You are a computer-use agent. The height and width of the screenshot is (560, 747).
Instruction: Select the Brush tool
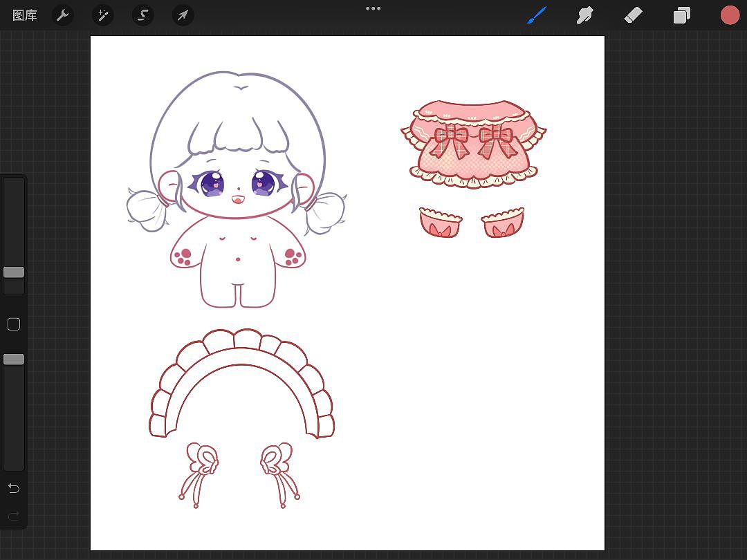click(537, 15)
